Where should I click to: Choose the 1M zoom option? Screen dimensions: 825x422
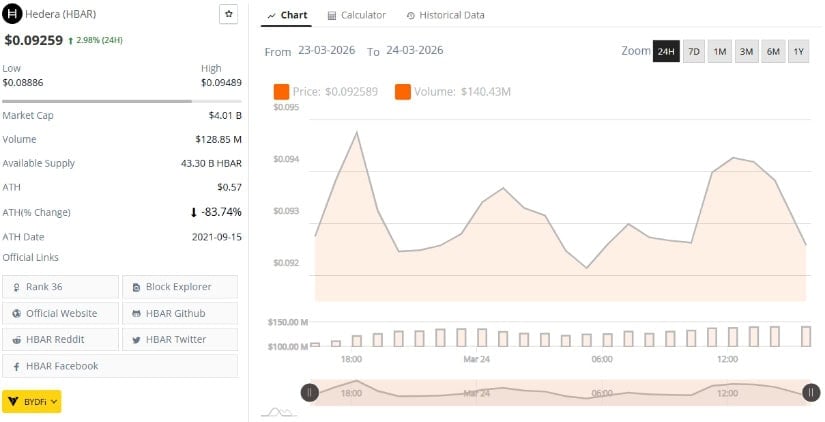coord(720,52)
